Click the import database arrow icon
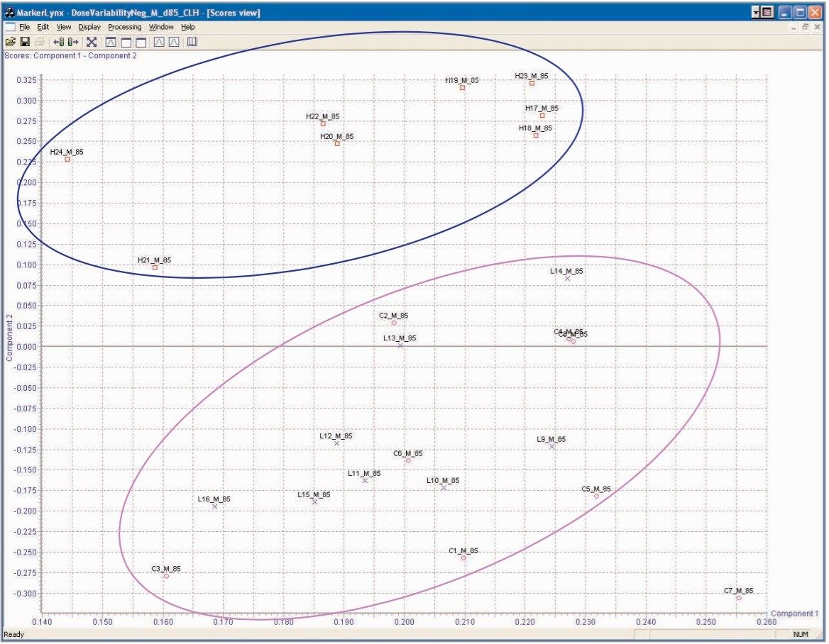The width and height of the screenshot is (829, 644). [x=59, y=42]
